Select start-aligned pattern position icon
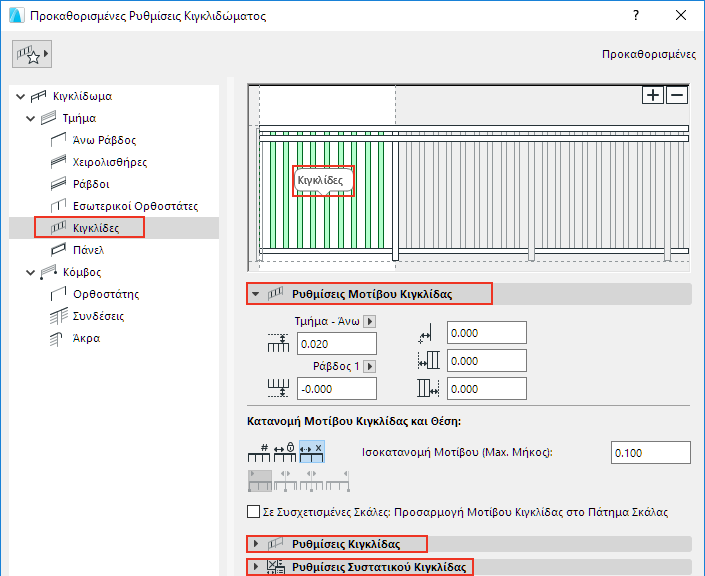 pos(260,481)
